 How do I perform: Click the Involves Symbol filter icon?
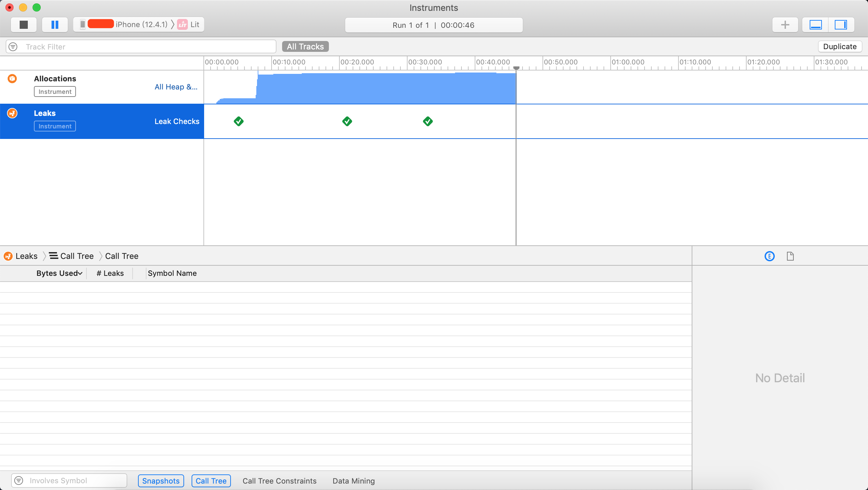(19, 481)
